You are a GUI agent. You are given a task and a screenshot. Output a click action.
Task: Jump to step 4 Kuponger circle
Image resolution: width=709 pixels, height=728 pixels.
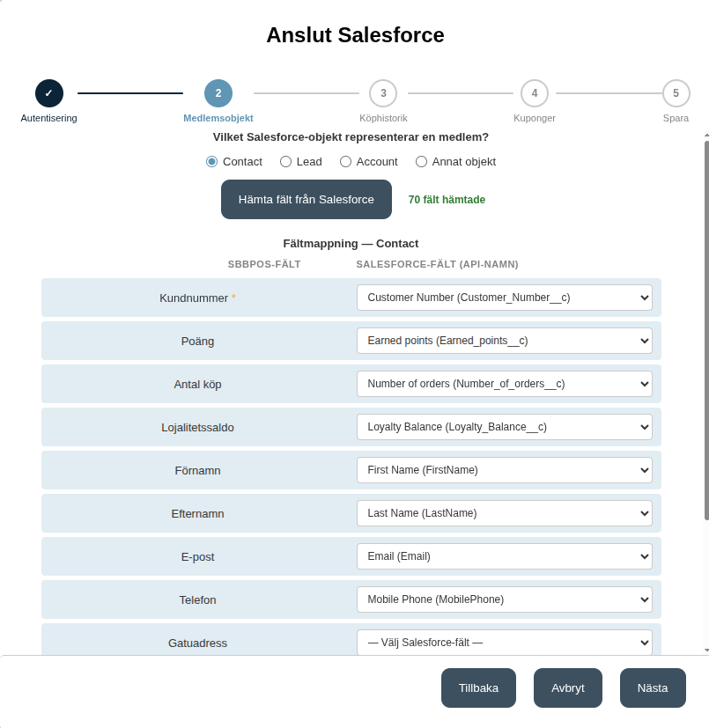click(535, 93)
